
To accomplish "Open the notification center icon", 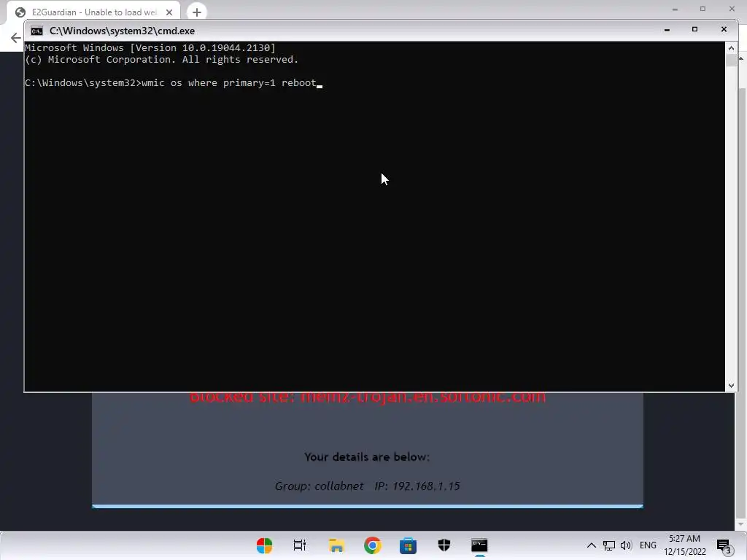I will [724, 545].
